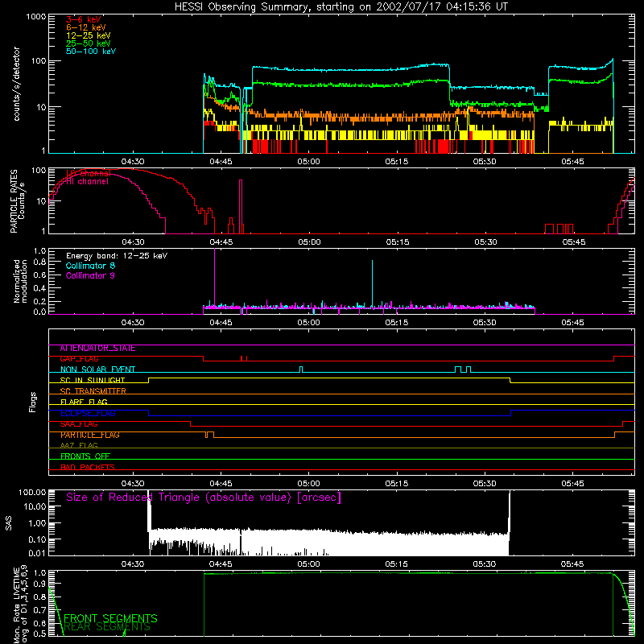Click the 04:30 time label under modulation panel
644x644 pixels.
133,323
